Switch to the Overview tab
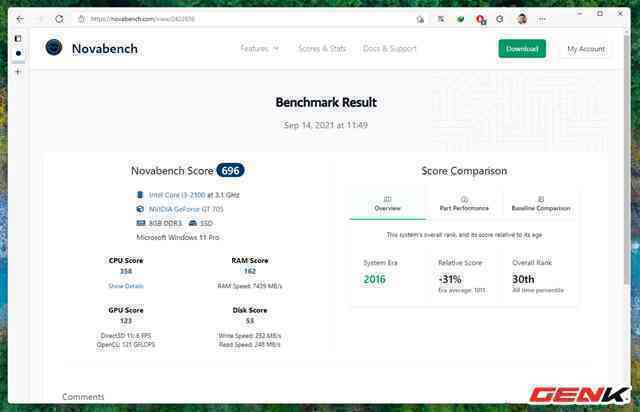Viewport: 640px width, 412px height. pos(388,204)
